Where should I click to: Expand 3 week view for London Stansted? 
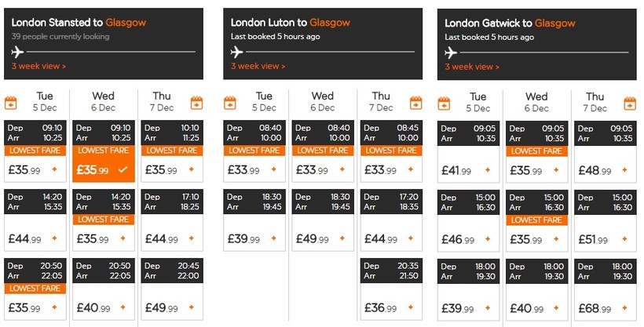[x=38, y=67]
